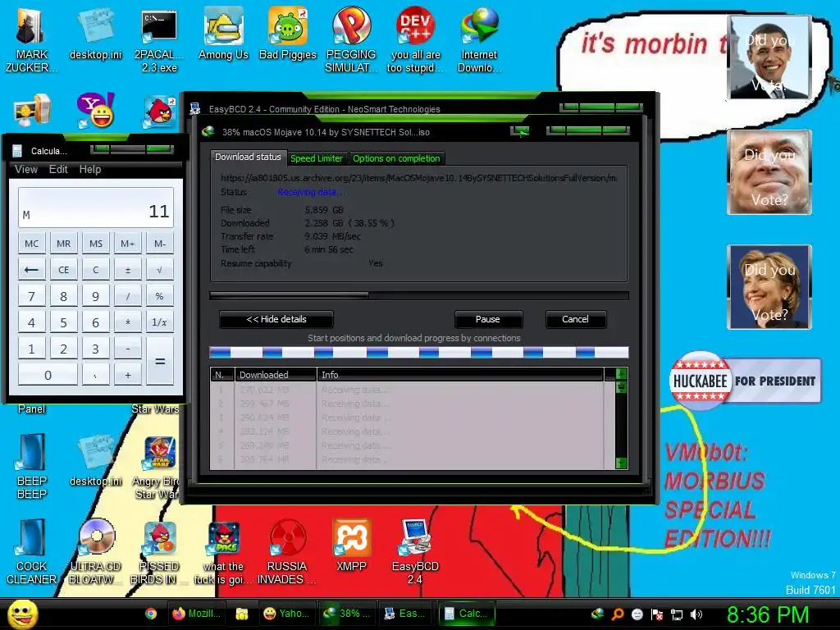Screen dimensions: 840x630
Task: Pause the download
Action: click(x=488, y=319)
